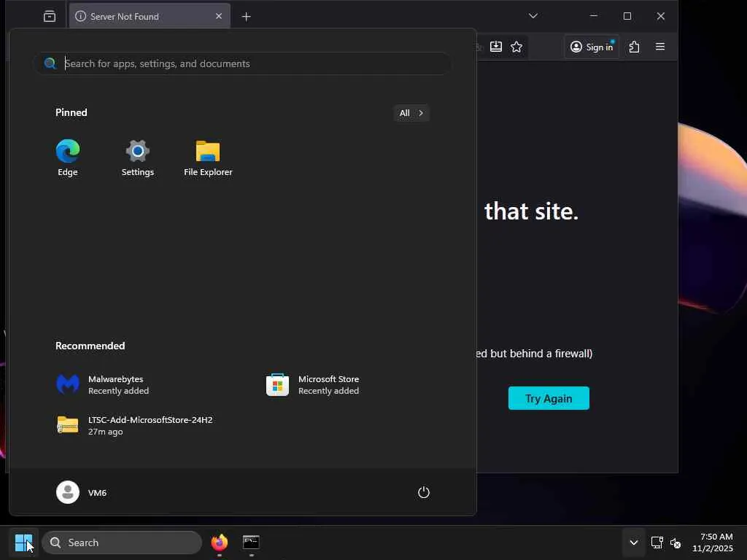747x560 pixels.
Task: Open the Firefox extensions puzzle icon
Action: pos(634,47)
